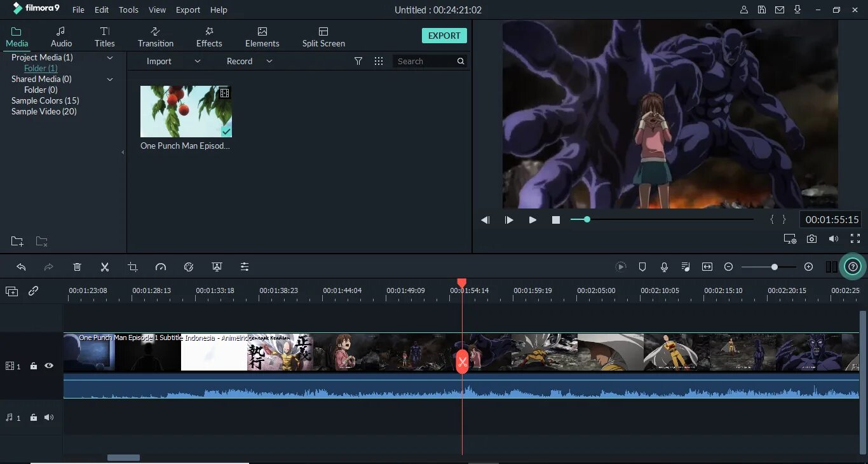The height and width of the screenshot is (464, 868).
Task: Open the Color correction icon
Action: pos(189,267)
